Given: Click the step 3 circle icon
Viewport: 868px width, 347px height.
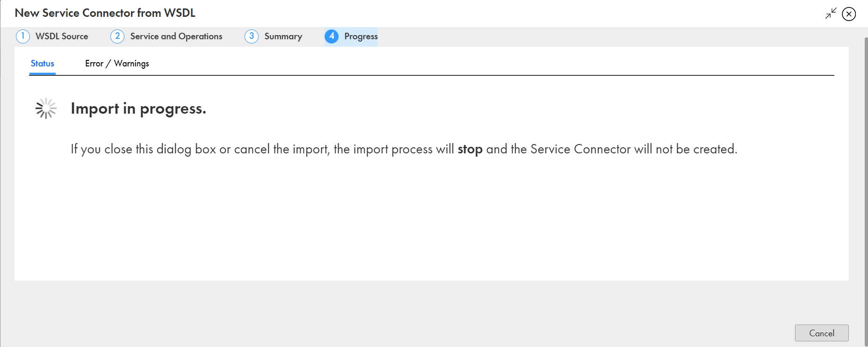Looking at the screenshot, I should tap(252, 36).
